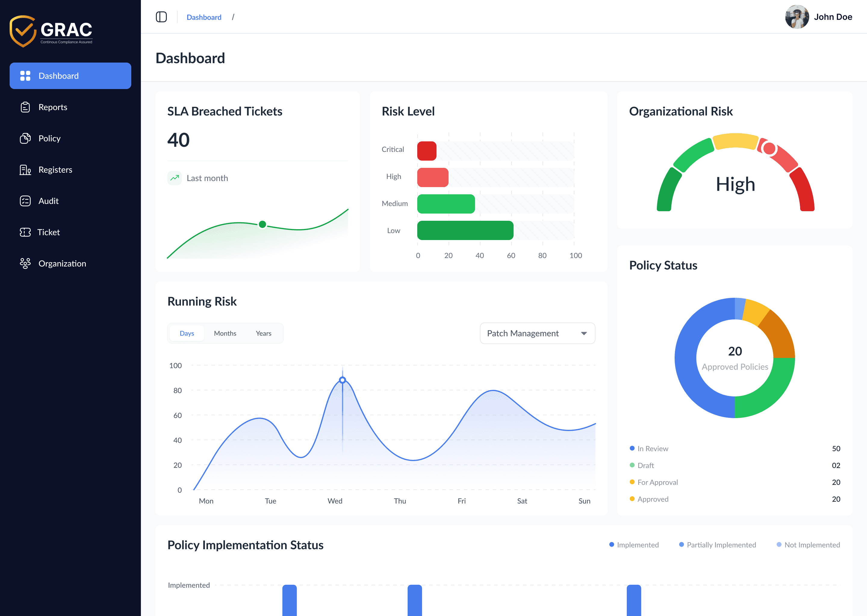This screenshot has width=867, height=616.
Task: Click the Last month trend indicator
Action: pyautogui.click(x=198, y=178)
